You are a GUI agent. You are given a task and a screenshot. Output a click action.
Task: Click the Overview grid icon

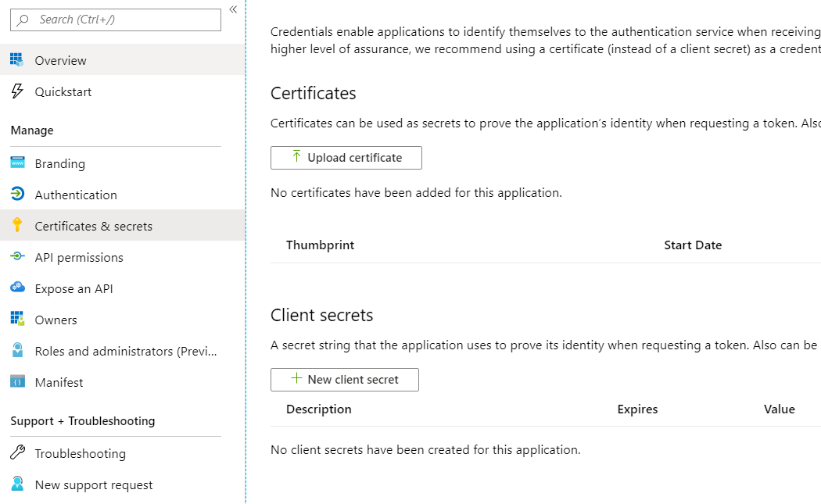point(17,60)
